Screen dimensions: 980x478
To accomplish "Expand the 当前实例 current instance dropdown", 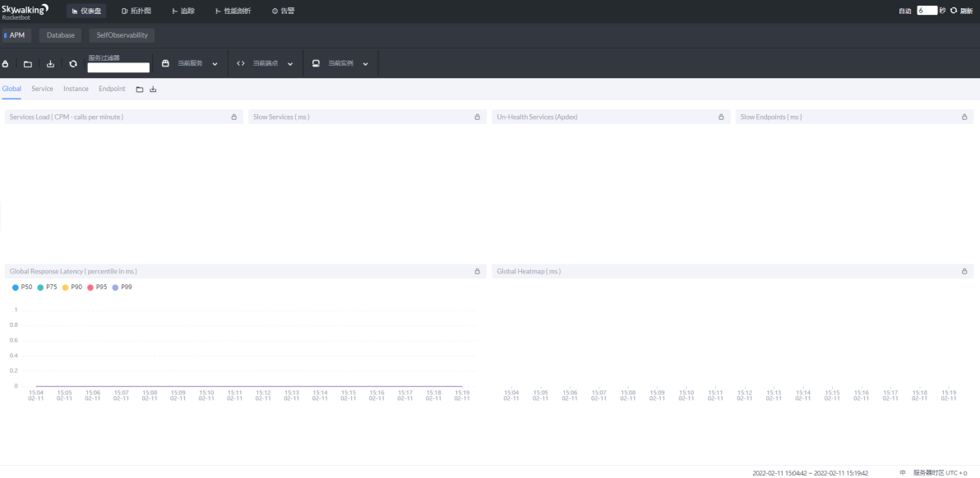I will (340, 63).
